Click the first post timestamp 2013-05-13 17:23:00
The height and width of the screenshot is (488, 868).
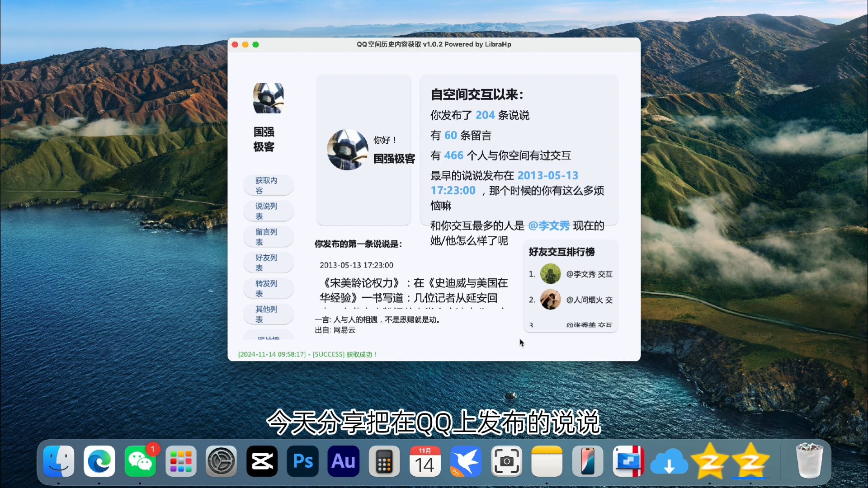coord(356,265)
